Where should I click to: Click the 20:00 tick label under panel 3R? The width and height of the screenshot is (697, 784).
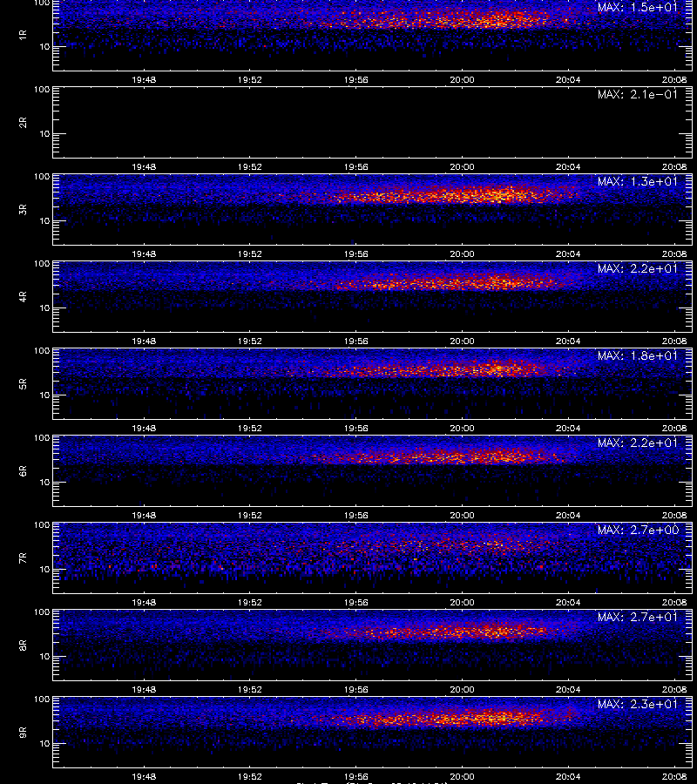click(462, 254)
